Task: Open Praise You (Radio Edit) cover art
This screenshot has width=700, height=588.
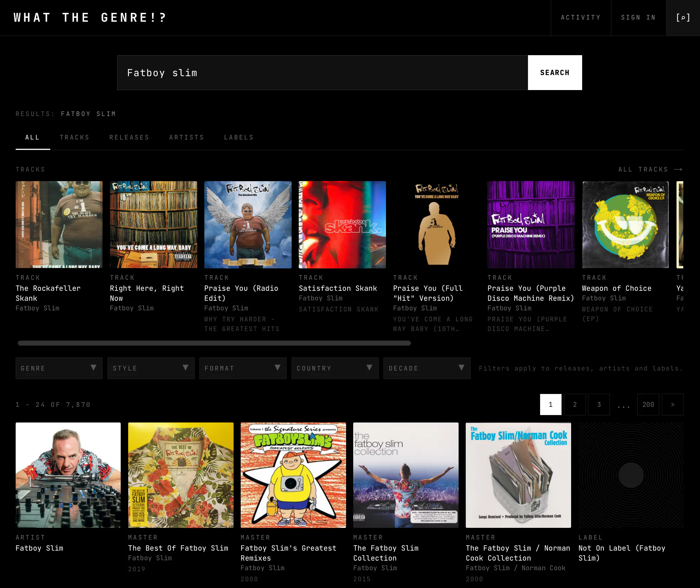Action: click(x=248, y=225)
